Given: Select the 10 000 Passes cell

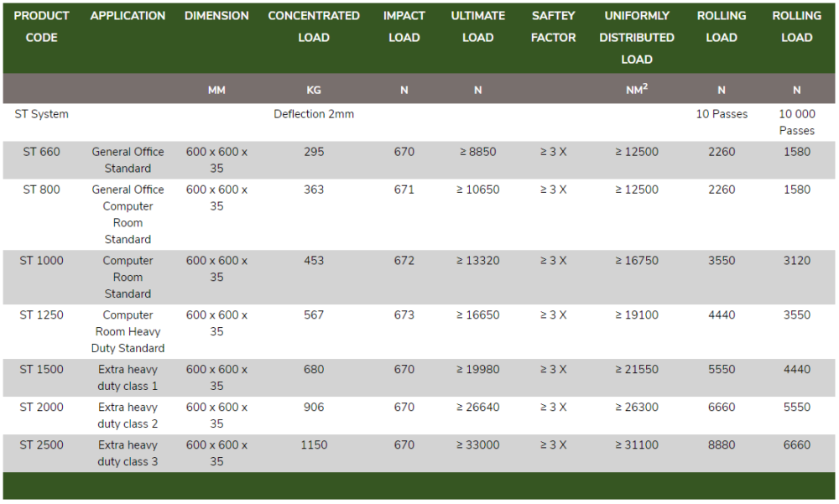Looking at the screenshot, I should pyautogui.click(x=796, y=122).
